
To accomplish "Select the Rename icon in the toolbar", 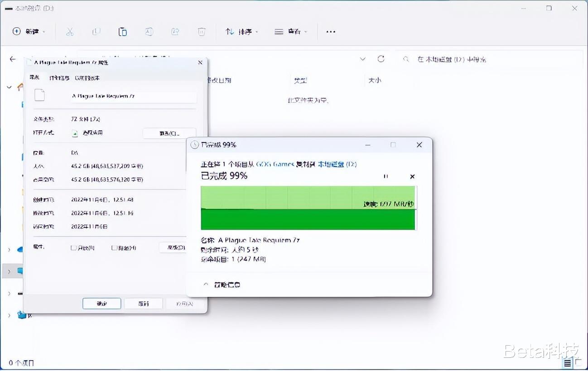I will (149, 31).
